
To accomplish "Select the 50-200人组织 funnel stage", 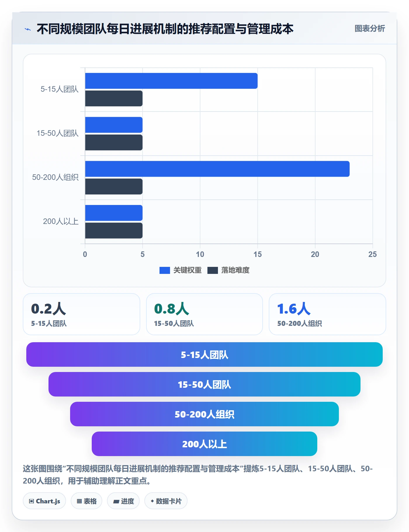I will point(204,414).
